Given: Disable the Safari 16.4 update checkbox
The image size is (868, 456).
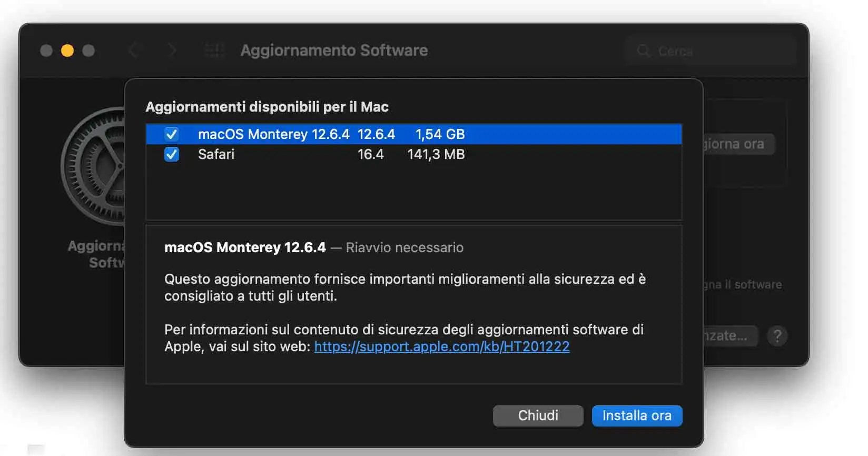Looking at the screenshot, I should 171,154.
